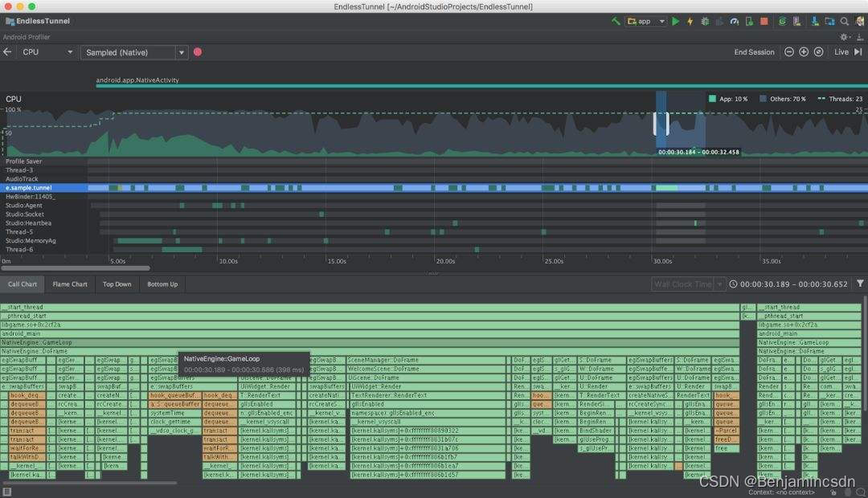
Task: Click the App: 10% legend swatch
Action: pyautogui.click(x=712, y=99)
